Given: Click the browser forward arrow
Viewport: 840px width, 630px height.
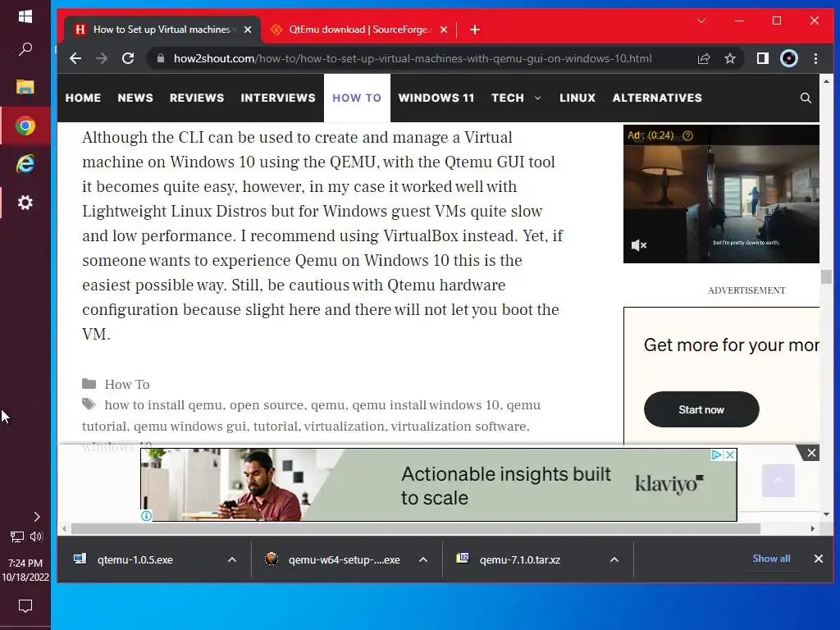Looking at the screenshot, I should [x=101, y=58].
